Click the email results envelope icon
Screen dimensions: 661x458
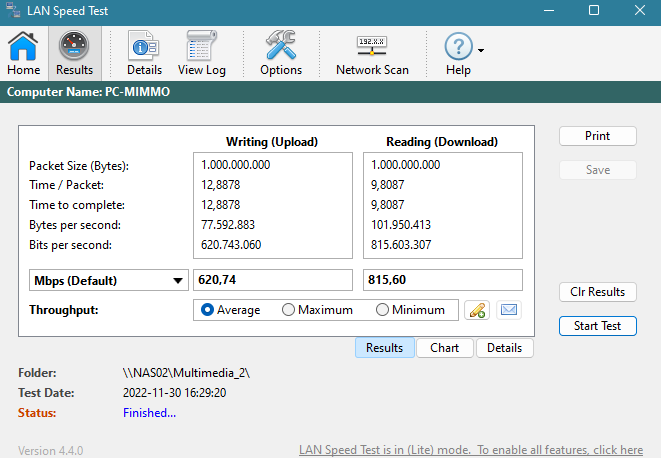(509, 310)
